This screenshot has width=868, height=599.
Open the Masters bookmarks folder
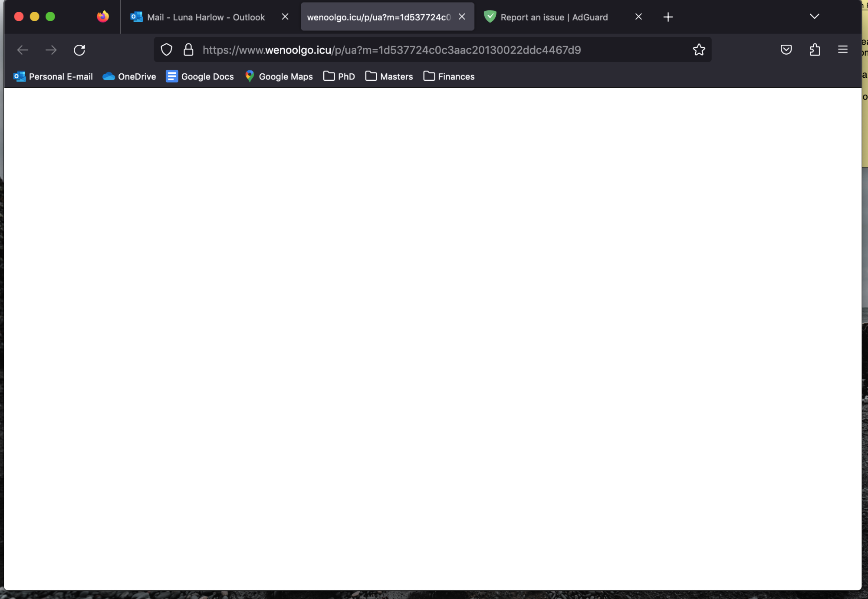pos(389,77)
